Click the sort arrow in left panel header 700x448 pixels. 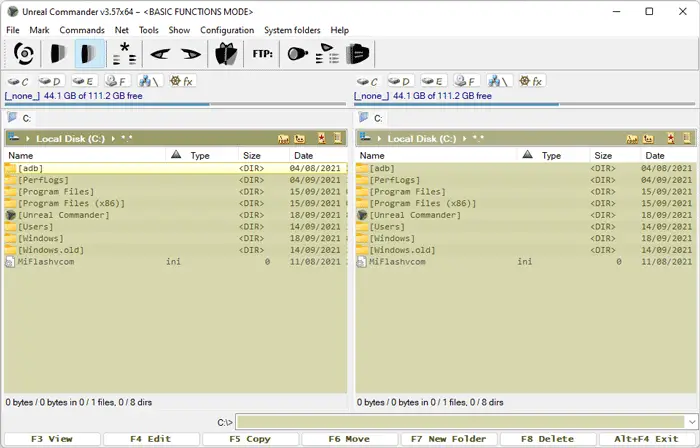click(176, 154)
